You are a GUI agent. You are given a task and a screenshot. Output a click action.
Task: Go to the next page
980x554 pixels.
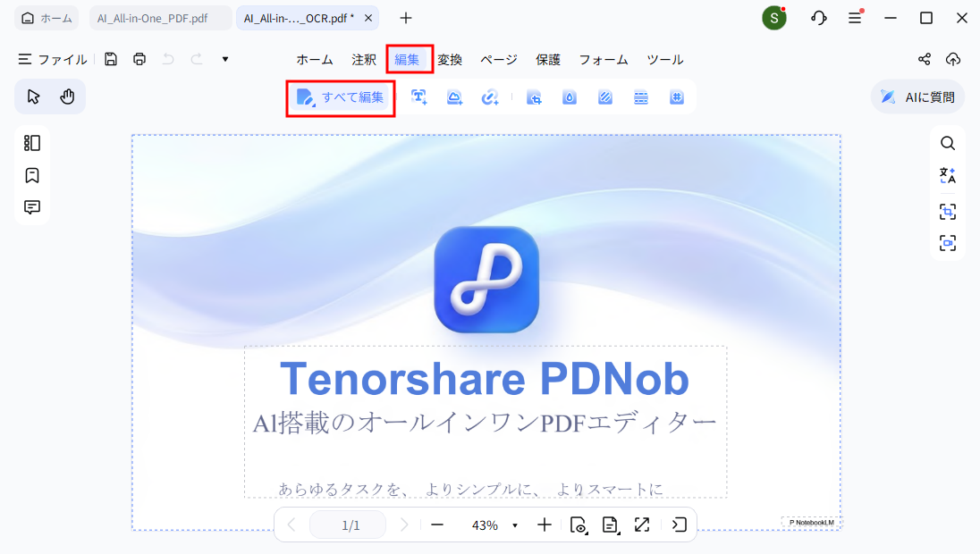click(x=404, y=525)
